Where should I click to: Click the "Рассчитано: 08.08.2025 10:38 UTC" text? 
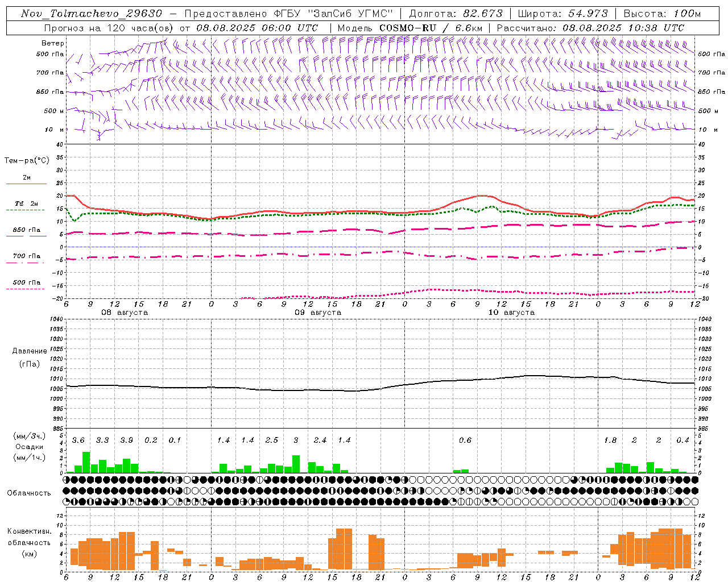point(590,28)
